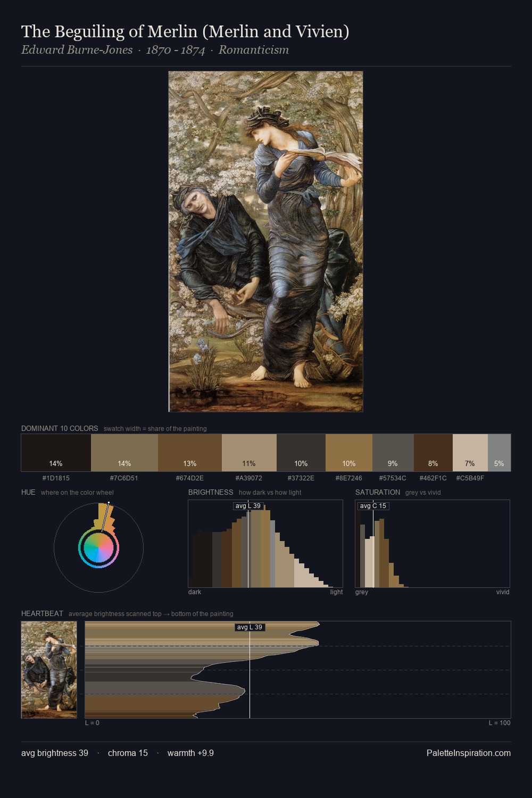Click the hex label text "#674D2E"
532x798 pixels.
(190, 478)
